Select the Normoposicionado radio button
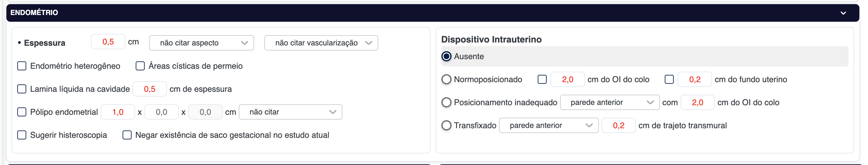 coord(446,80)
